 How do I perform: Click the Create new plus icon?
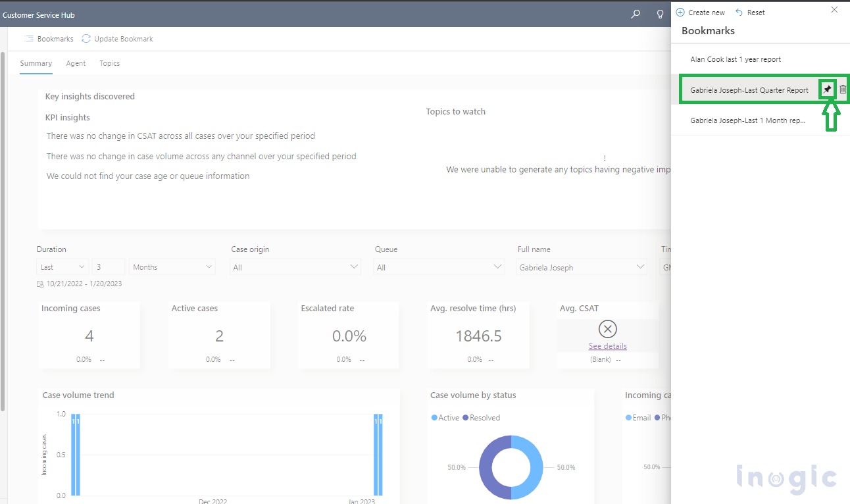[680, 13]
